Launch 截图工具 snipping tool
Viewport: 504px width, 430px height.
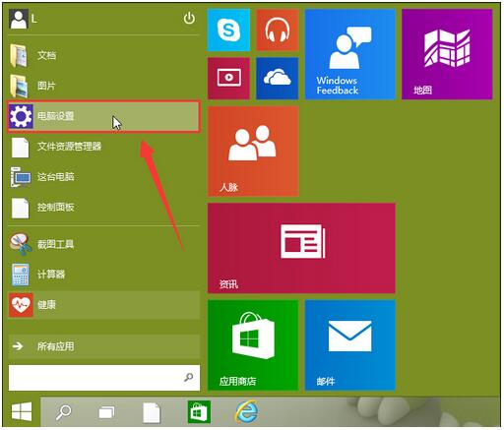pos(103,244)
